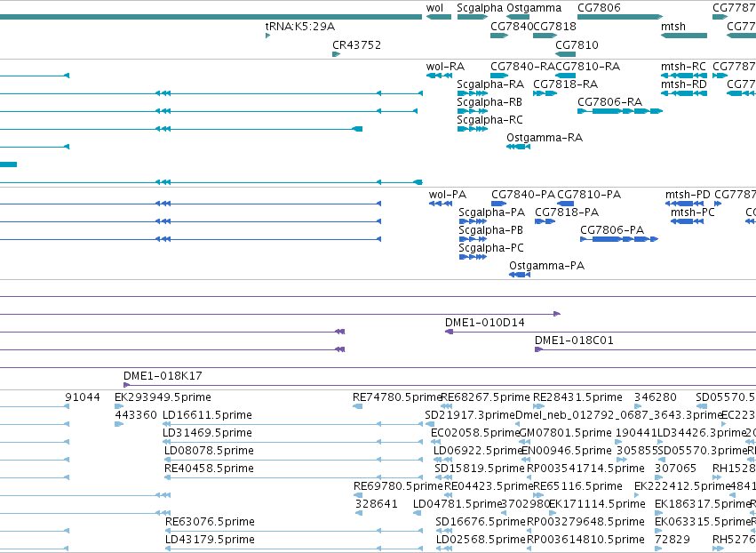
Task: Select the CR43752 gene feature
Action: pyautogui.click(x=337, y=54)
